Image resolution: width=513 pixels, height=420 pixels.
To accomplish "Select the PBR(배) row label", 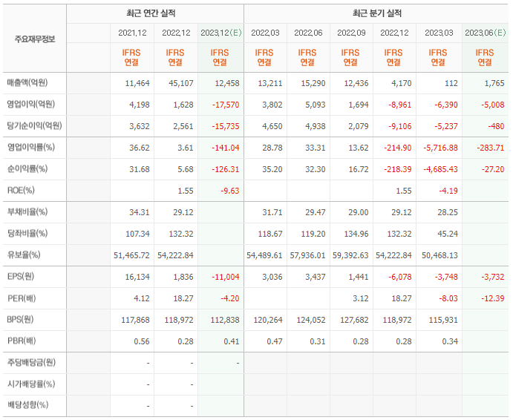I will (22, 341).
